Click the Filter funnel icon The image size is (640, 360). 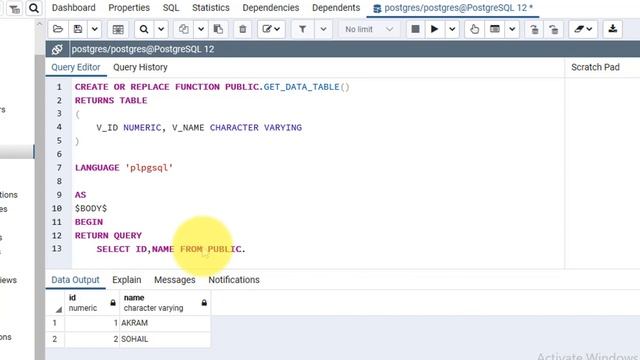[x=302, y=29]
